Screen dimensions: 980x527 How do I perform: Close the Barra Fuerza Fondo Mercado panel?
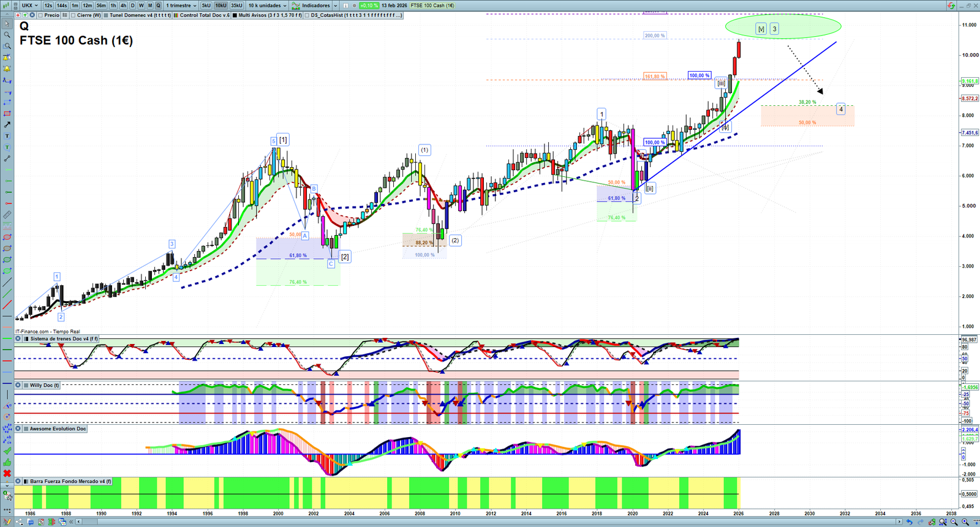tap(18, 481)
